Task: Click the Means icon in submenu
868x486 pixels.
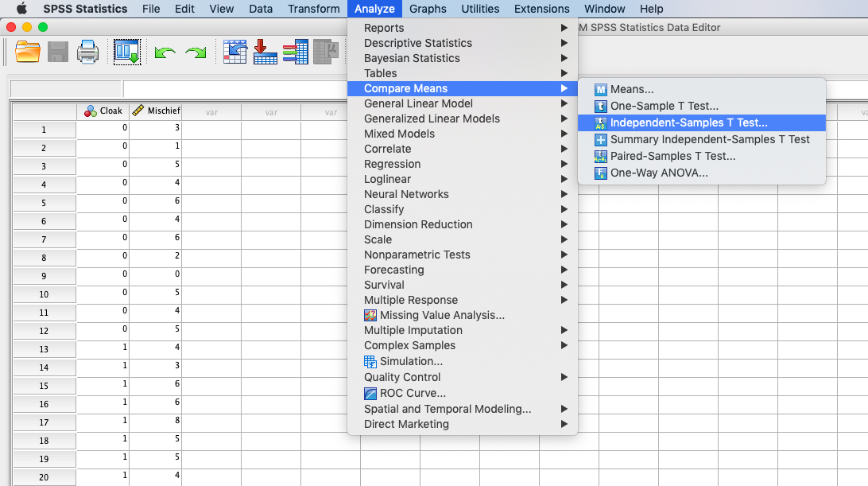Action: (601, 90)
